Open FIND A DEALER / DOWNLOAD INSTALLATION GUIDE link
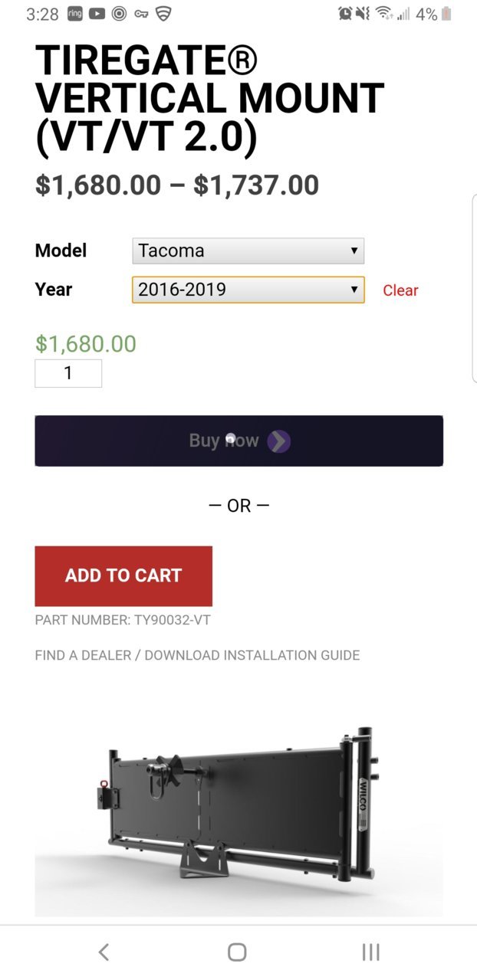Screen dimensions: 477x980 (x=197, y=655)
